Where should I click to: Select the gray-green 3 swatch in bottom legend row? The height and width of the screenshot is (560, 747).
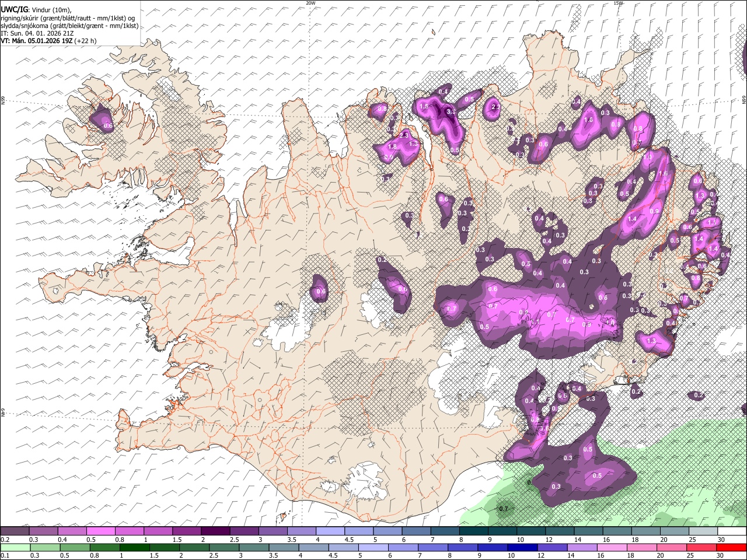[254, 547]
